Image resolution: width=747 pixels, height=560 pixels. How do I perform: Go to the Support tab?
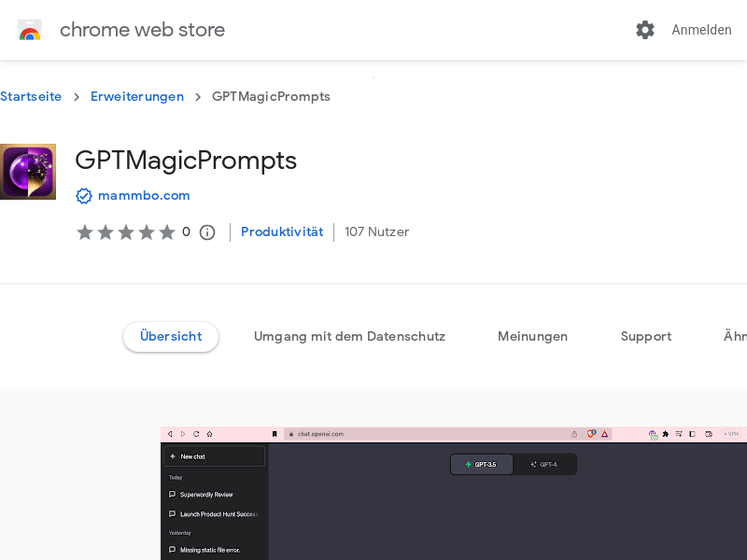[x=646, y=337]
